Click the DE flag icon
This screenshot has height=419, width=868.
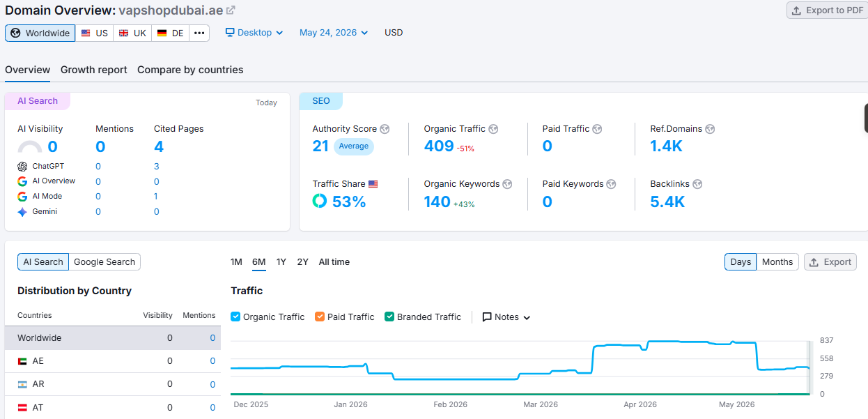(x=162, y=33)
